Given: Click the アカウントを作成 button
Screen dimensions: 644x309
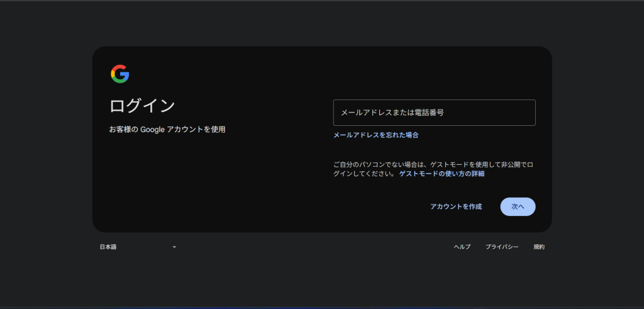Looking at the screenshot, I should pos(456,206).
